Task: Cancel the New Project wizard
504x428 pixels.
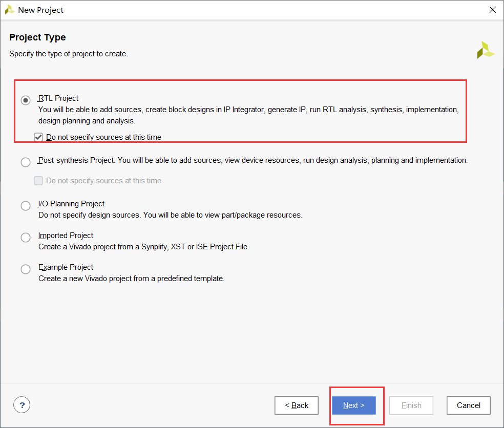Action: pos(468,405)
